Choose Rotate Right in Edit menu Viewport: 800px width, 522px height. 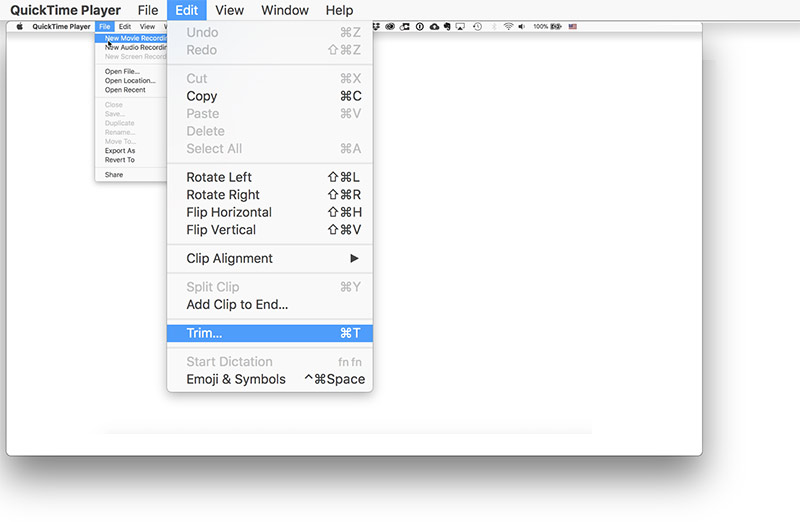270,194
